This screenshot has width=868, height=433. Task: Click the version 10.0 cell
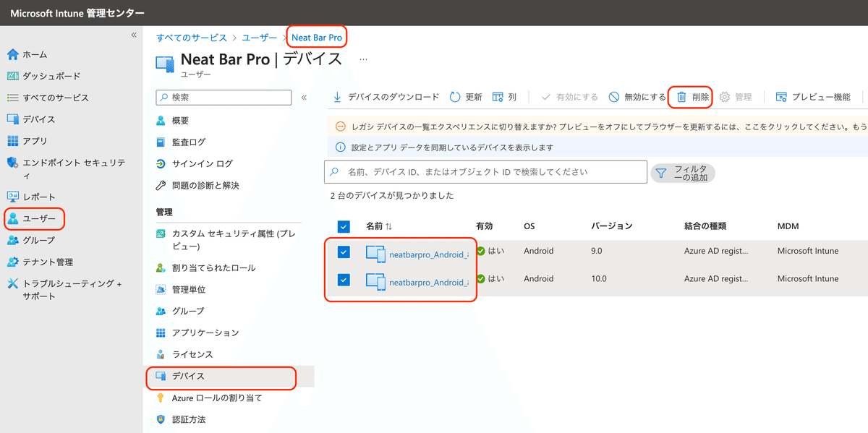pyautogui.click(x=600, y=278)
